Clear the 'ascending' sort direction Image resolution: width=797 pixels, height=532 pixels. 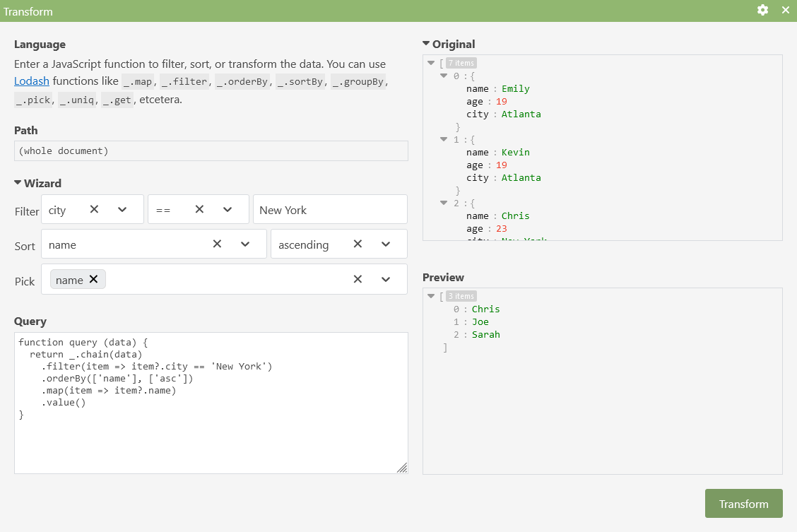[358, 244]
